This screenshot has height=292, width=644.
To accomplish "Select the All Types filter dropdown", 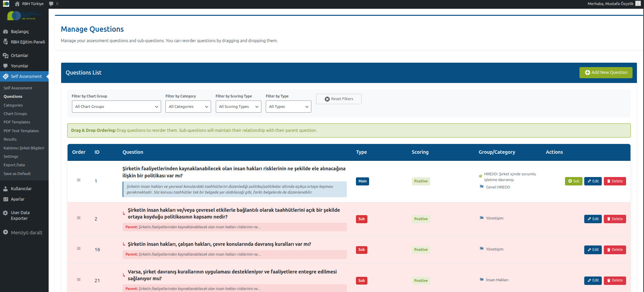I will (x=288, y=107).
